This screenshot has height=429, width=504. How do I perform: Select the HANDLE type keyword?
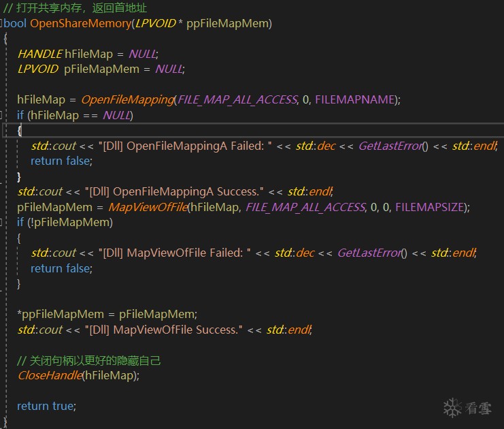39,54
